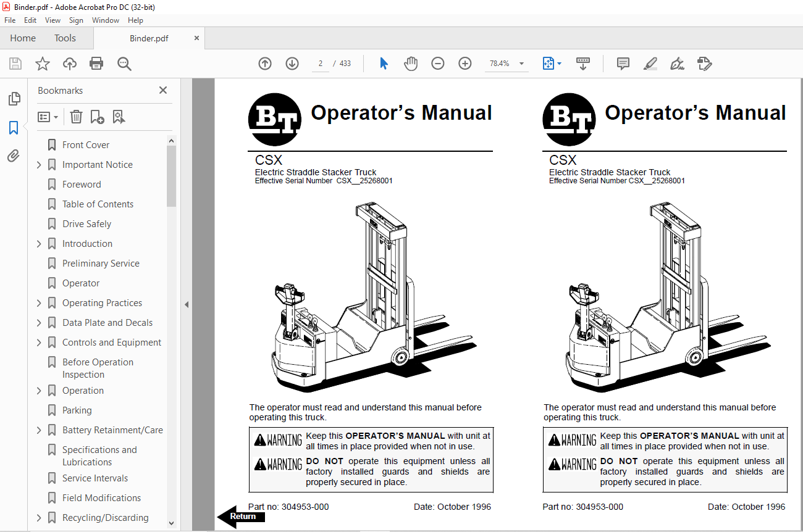Image resolution: width=803 pixels, height=532 pixels.
Task: Select the arrow Selection tool
Action: (x=384, y=64)
